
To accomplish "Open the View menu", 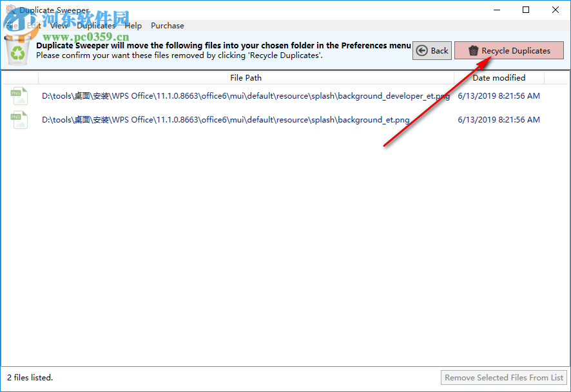I will point(59,26).
